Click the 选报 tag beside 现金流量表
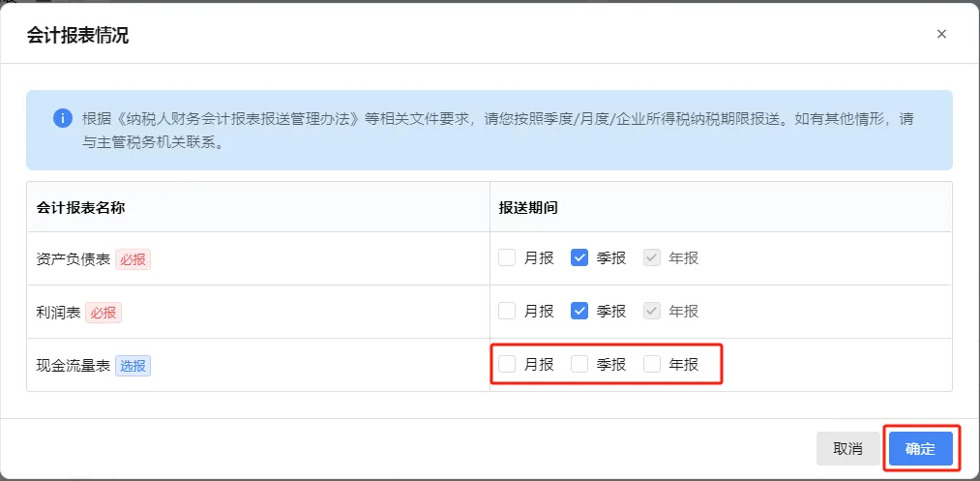Image resolution: width=980 pixels, height=481 pixels. tap(134, 365)
